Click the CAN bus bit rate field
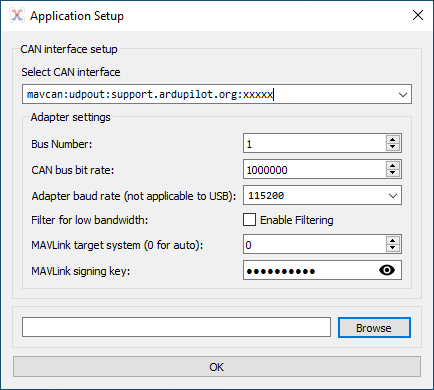This screenshot has height=390, width=434. (x=315, y=169)
